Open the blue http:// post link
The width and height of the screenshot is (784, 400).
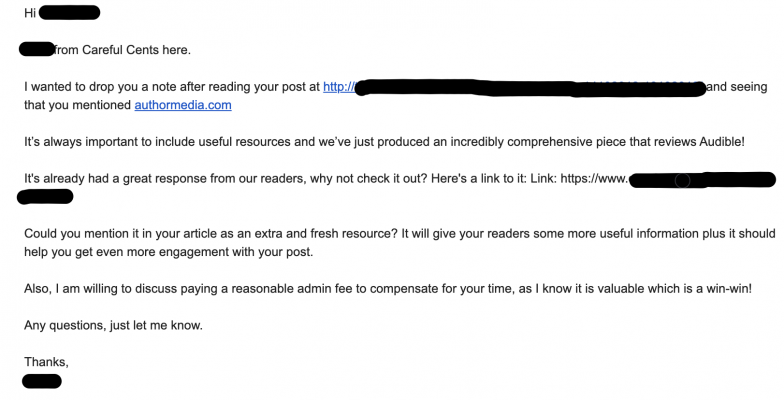click(x=339, y=87)
